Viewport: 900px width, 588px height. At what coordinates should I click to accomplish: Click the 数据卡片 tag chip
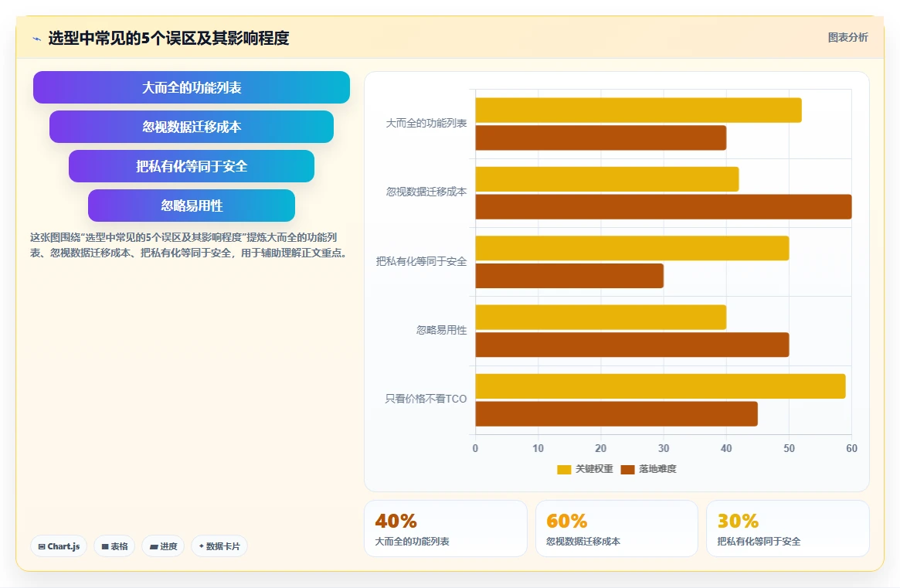(x=219, y=546)
